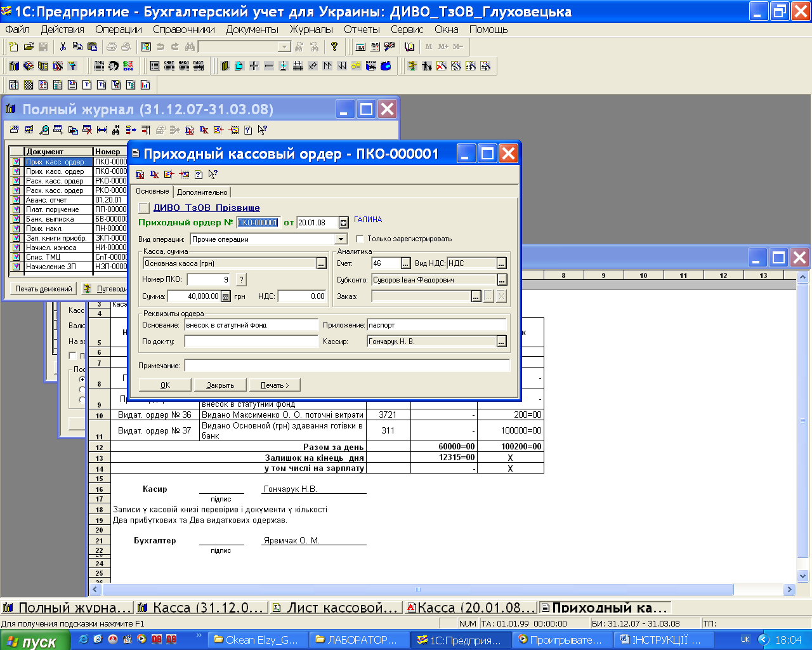Viewport: 812px width, 650px height.
Task: Open the Кассир selection button
Action: pyautogui.click(x=501, y=342)
